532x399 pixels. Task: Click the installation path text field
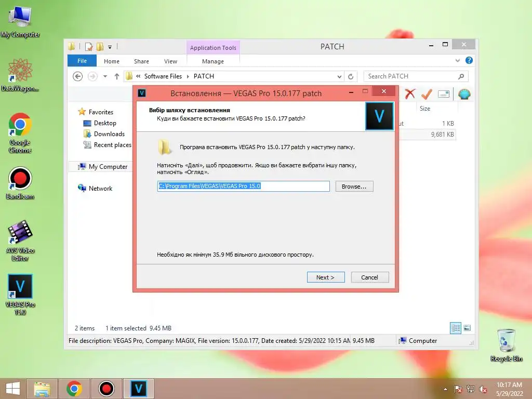(243, 186)
